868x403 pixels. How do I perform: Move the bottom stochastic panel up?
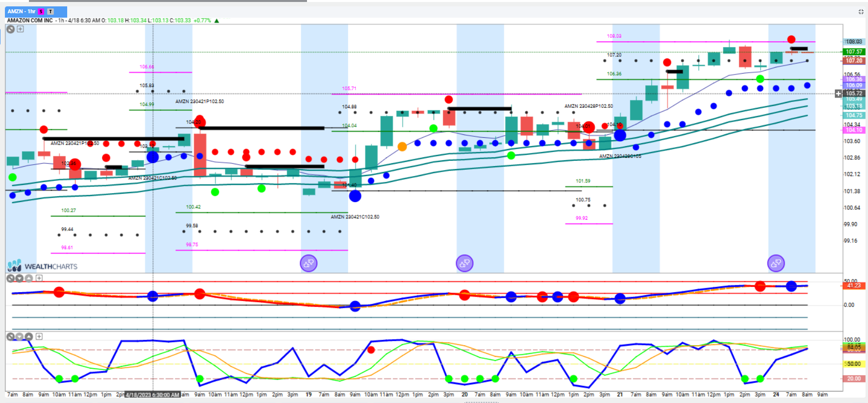[29, 337]
